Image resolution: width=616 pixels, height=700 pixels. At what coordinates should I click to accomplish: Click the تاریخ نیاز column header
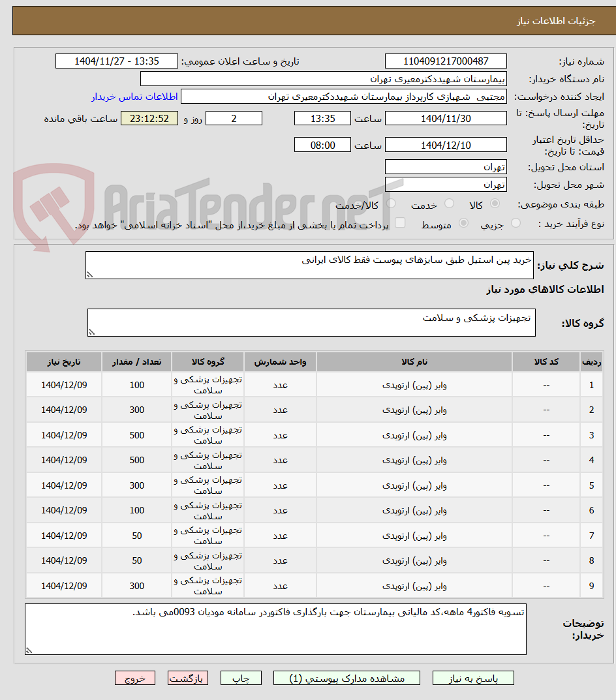64,361
